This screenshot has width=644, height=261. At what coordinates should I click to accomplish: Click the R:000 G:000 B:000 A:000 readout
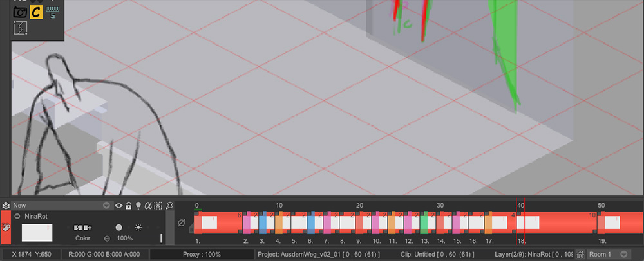pyautogui.click(x=104, y=254)
